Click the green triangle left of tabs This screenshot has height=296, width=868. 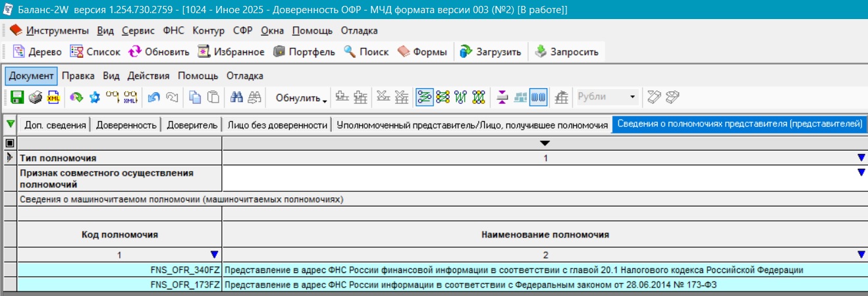pyautogui.click(x=10, y=124)
